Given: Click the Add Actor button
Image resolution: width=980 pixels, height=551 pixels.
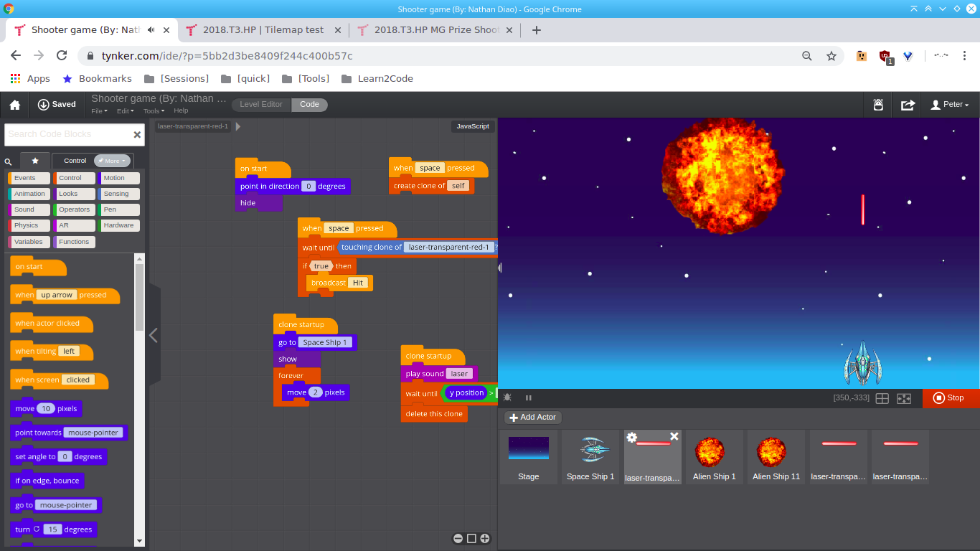Looking at the screenshot, I should pos(533,417).
